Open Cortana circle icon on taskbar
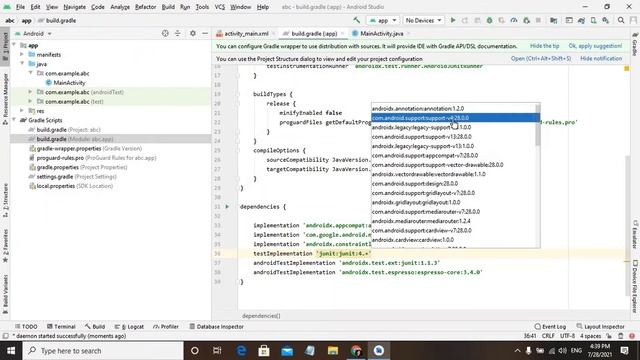The image size is (640, 360). tap(195, 351)
